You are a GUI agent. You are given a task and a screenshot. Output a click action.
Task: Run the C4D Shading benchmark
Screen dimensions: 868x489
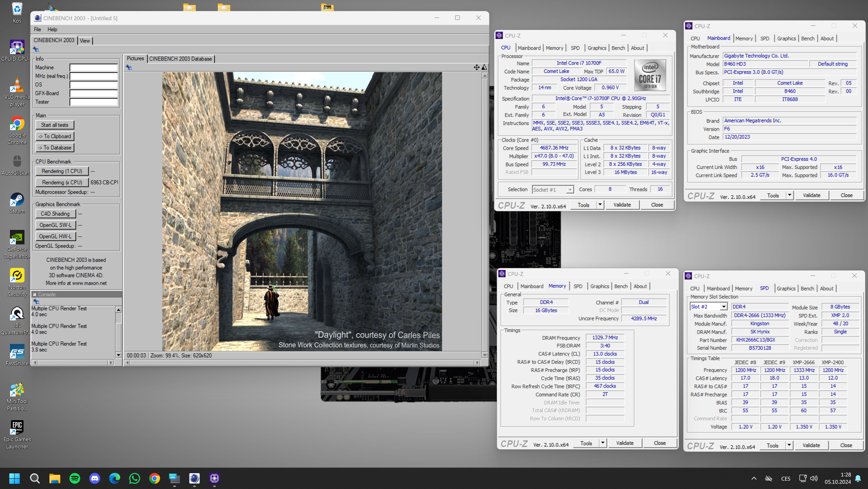pos(56,214)
